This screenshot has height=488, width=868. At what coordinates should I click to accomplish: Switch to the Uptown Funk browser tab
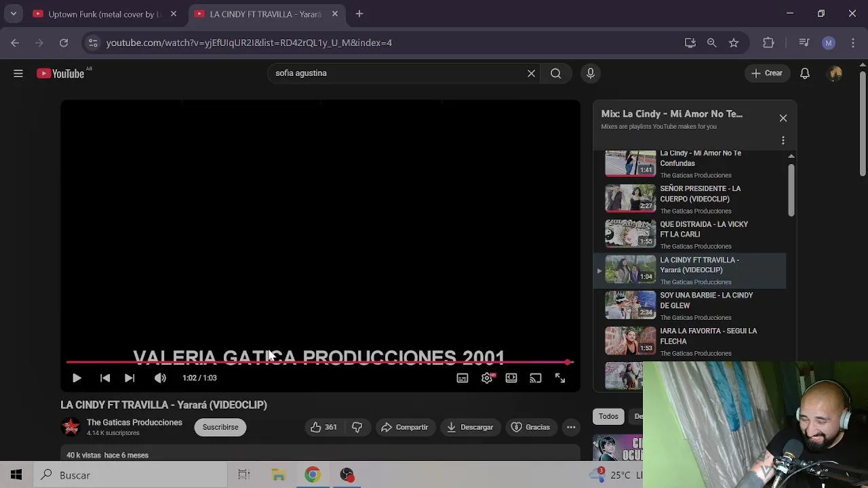(x=105, y=14)
